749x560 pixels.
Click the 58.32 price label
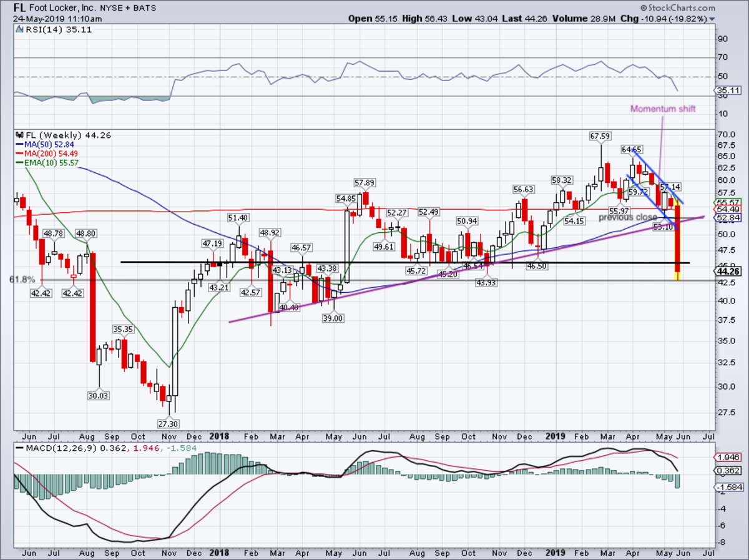pyautogui.click(x=562, y=180)
